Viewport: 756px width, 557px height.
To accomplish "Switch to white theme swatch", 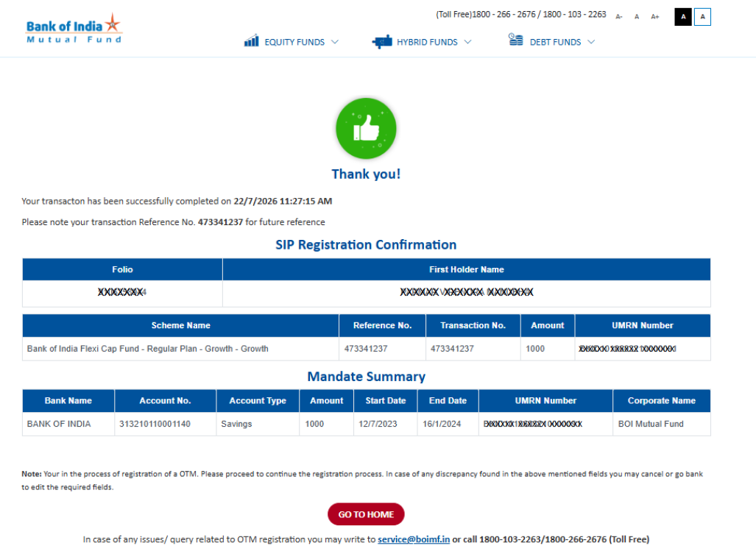I will pos(702,17).
